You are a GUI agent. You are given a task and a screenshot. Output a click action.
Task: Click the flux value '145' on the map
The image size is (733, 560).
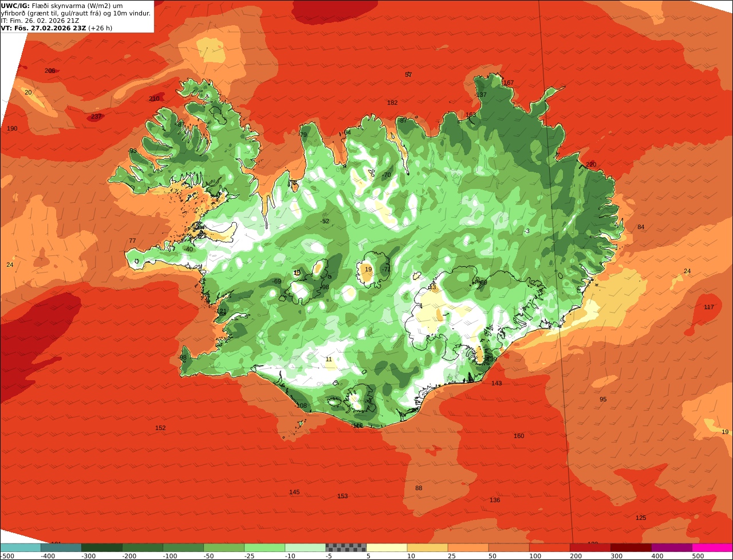click(x=294, y=492)
